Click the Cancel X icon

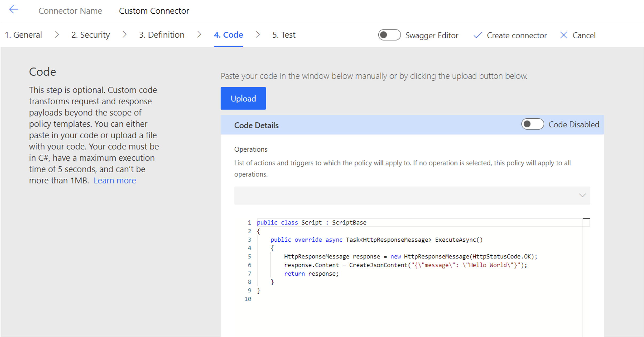[563, 35]
